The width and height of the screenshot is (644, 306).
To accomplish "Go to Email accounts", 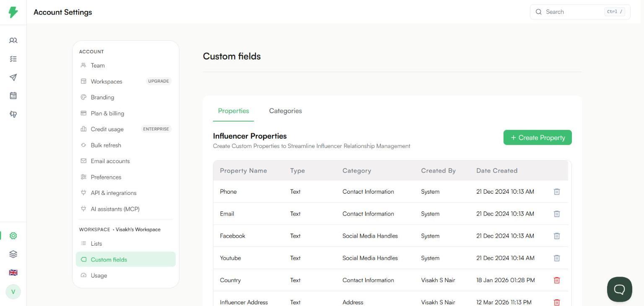I will click(126, 161).
